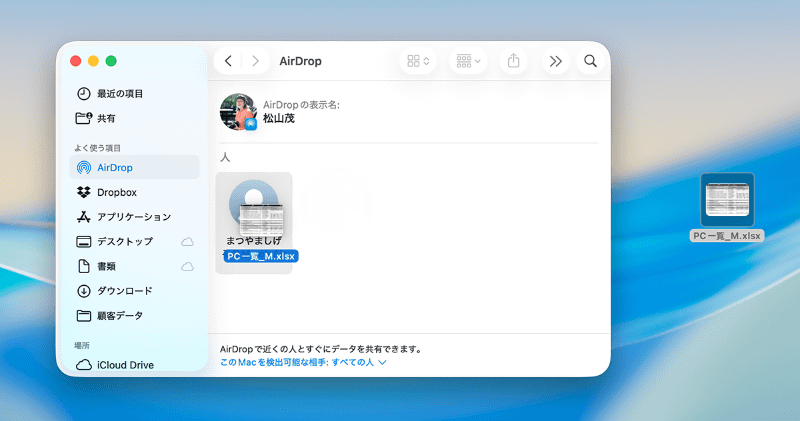
Task: Click the PC一覧_M.xlsx desktop file label
Action: 727,236
